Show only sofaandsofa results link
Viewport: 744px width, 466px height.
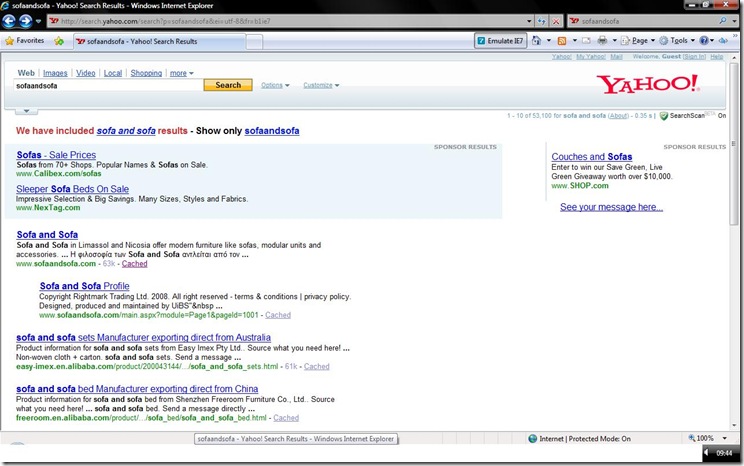click(272, 131)
